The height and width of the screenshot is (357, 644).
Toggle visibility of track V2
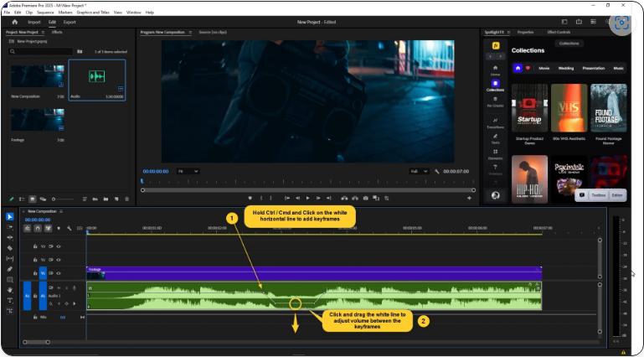click(x=59, y=260)
